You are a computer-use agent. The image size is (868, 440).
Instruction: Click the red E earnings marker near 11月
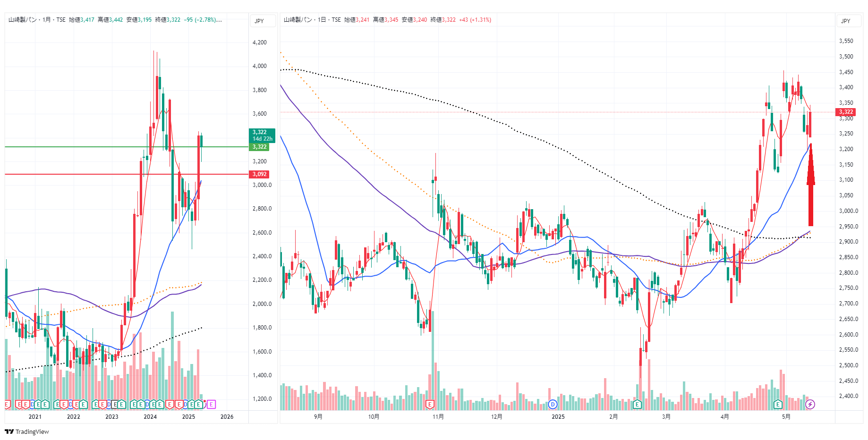click(430, 405)
